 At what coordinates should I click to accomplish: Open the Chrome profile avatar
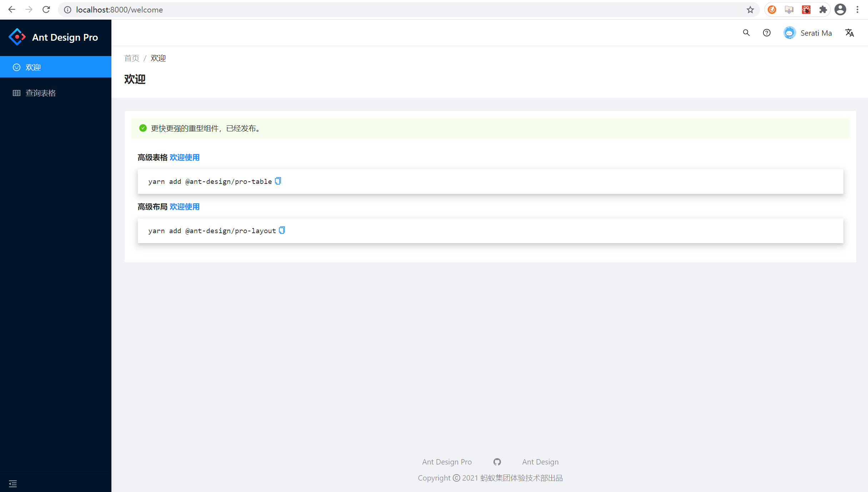840,10
